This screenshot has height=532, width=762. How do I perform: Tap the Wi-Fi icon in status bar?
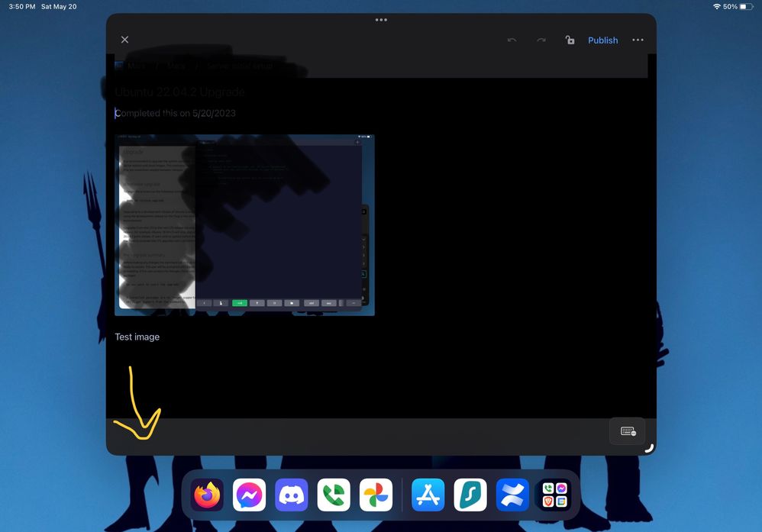(717, 6)
